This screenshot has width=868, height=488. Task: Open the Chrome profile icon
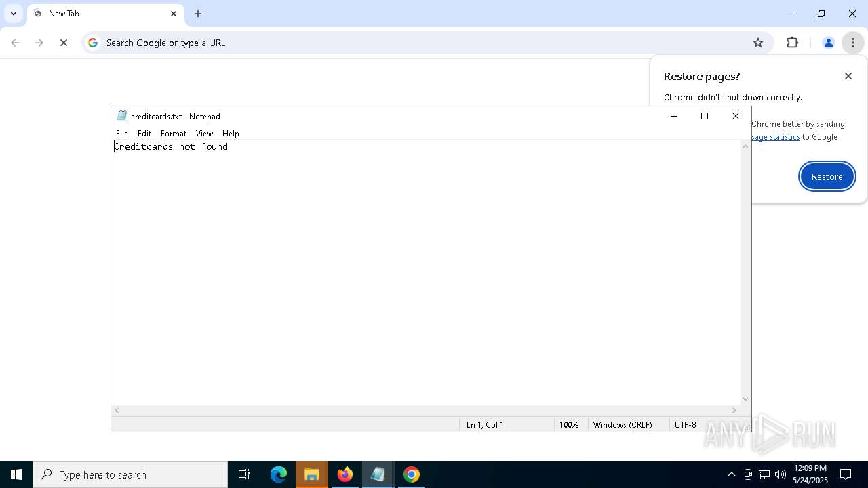[828, 43]
